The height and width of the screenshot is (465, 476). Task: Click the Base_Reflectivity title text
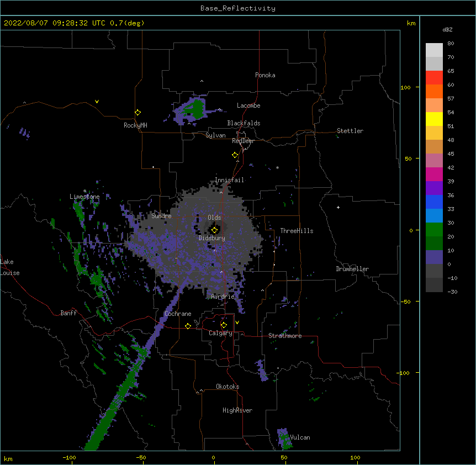coord(238,8)
